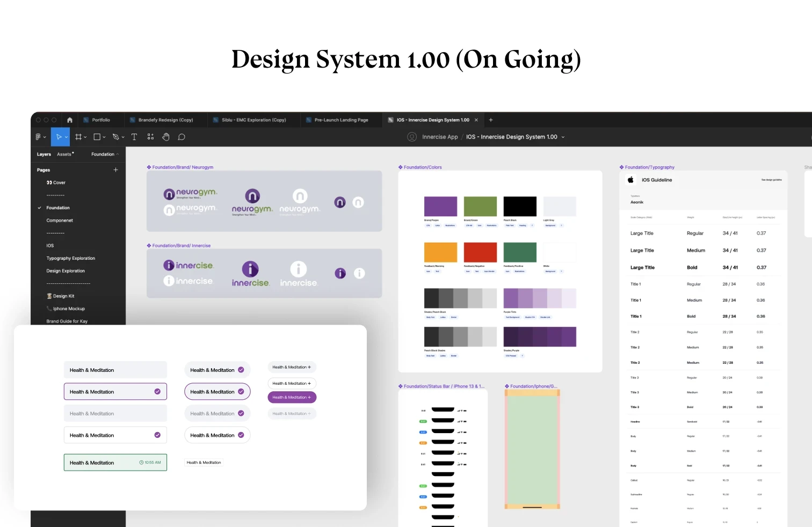Select the Comment tool
The image size is (812, 527).
(x=182, y=137)
